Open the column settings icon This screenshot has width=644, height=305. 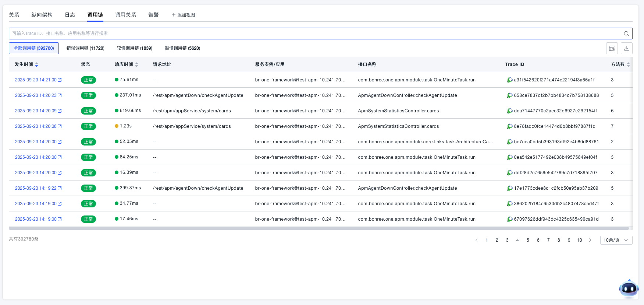(612, 48)
